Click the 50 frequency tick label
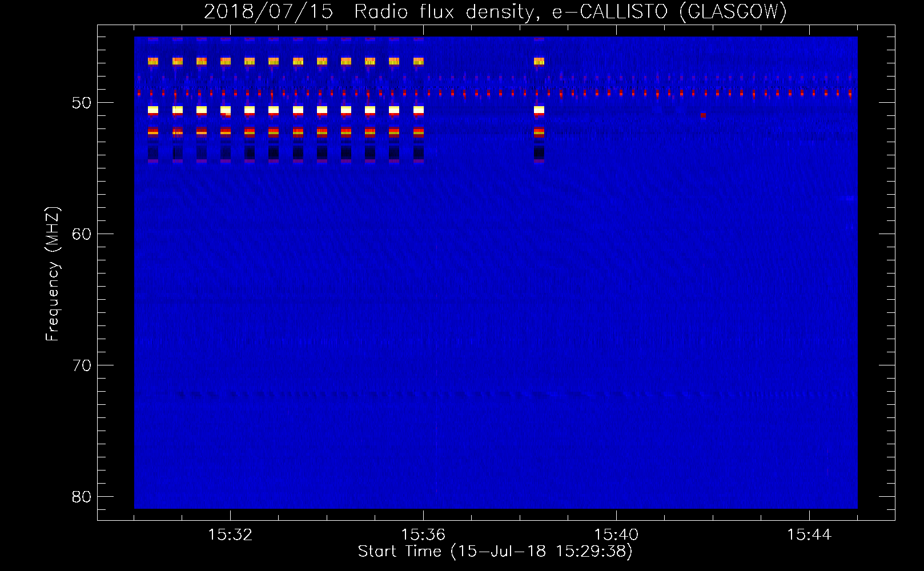The image size is (924, 571). click(82, 103)
